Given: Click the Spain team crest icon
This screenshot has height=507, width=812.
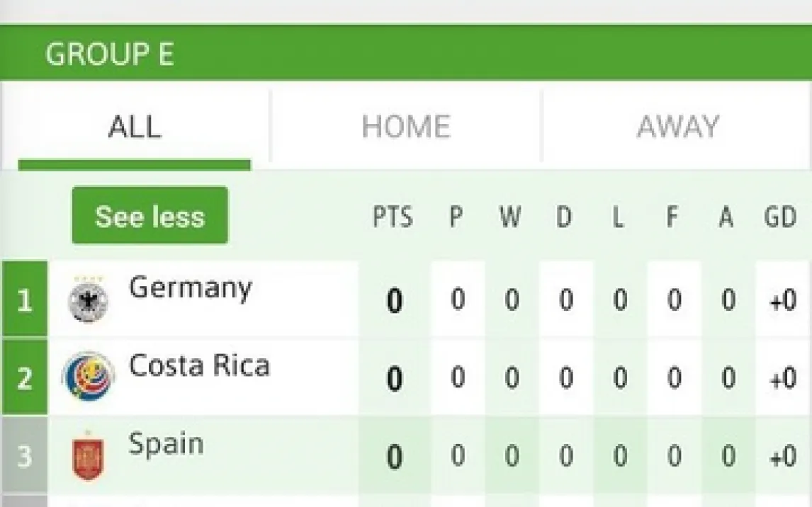Looking at the screenshot, I should point(89,457).
